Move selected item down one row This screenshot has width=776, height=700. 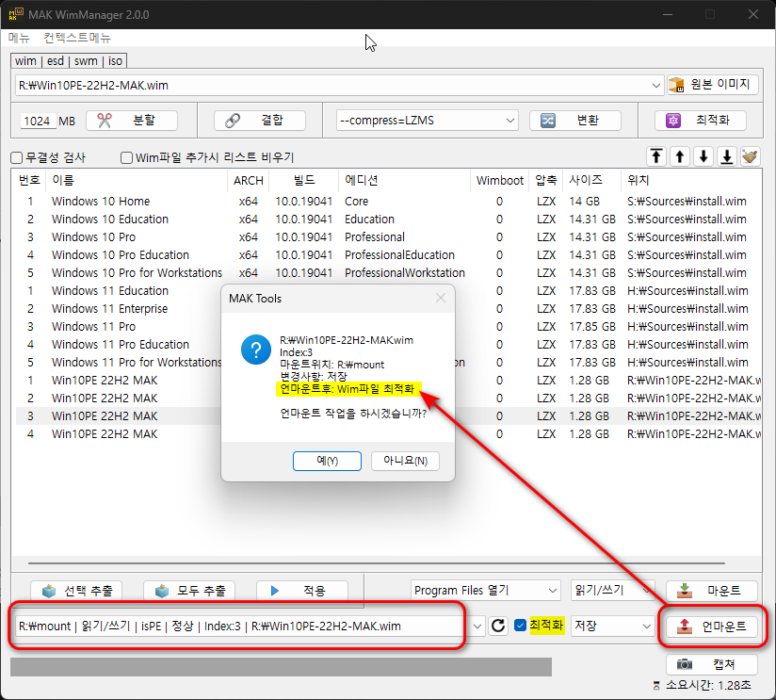click(703, 157)
